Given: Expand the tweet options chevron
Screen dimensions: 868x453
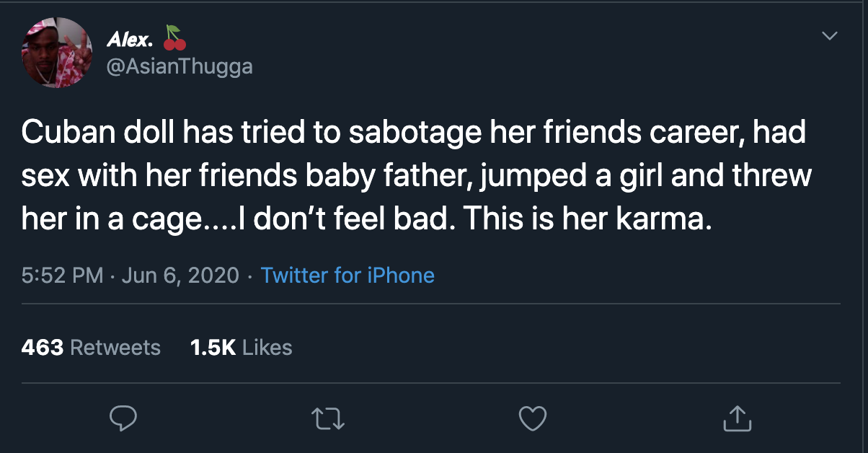Looking at the screenshot, I should click(831, 35).
